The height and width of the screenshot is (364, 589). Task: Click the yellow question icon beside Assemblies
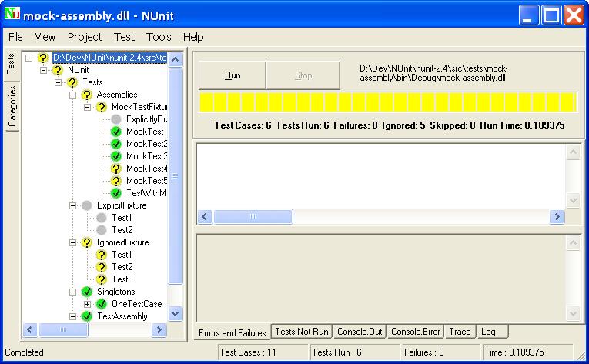(x=86, y=95)
